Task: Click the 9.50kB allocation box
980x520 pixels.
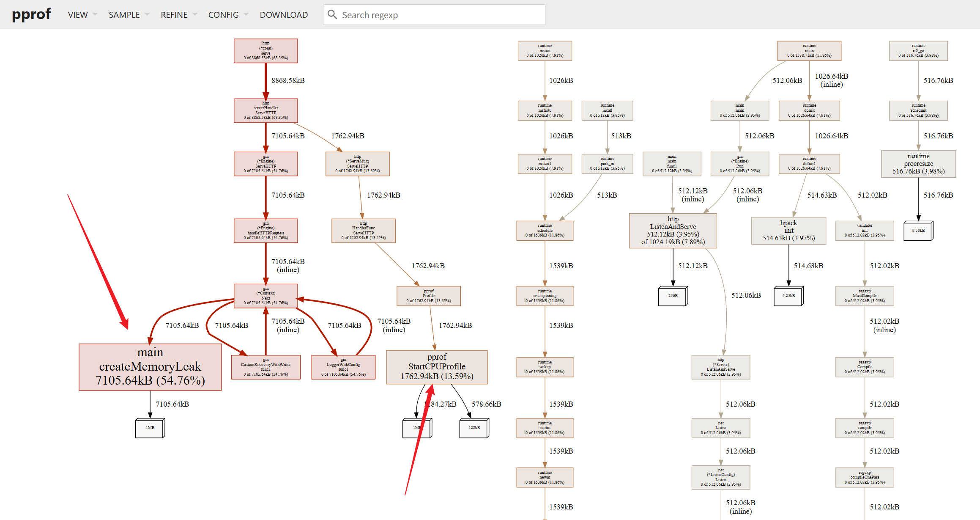Action: point(918,231)
